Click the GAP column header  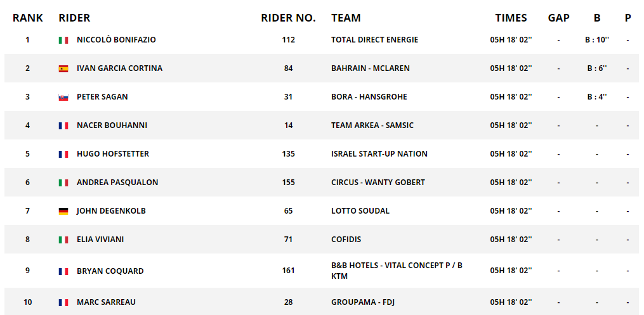pyautogui.click(x=558, y=18)
